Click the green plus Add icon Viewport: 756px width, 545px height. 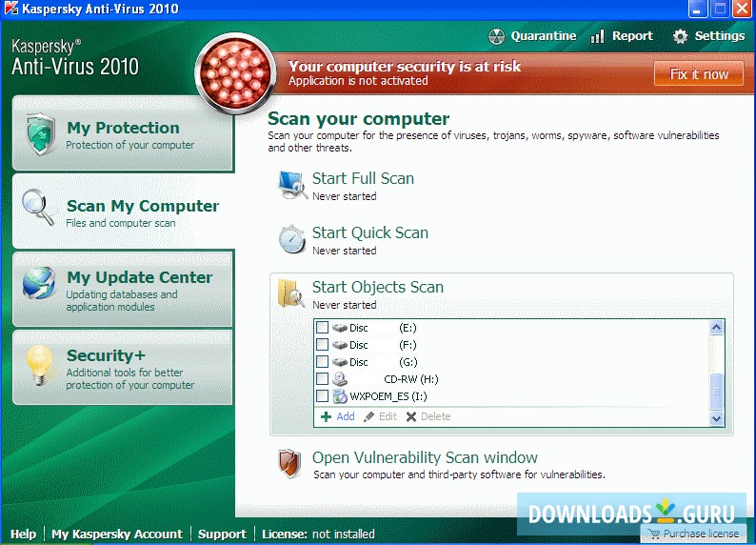[327, 416]
